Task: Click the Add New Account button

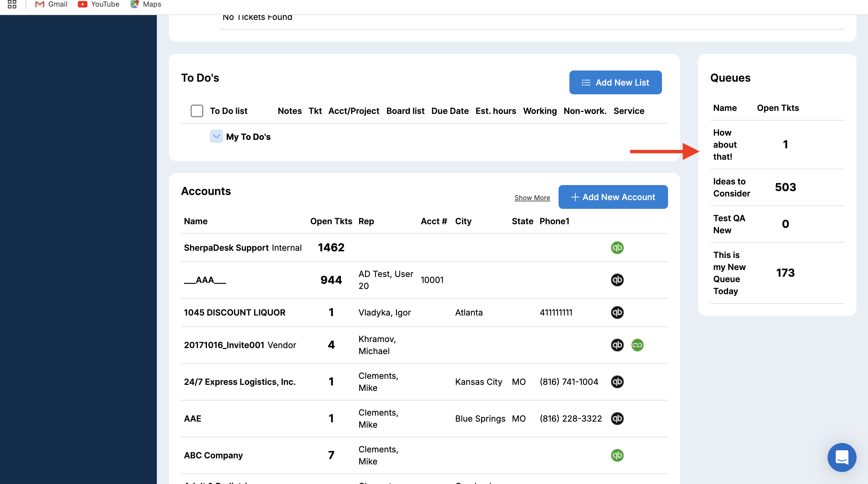Action: 613,197
